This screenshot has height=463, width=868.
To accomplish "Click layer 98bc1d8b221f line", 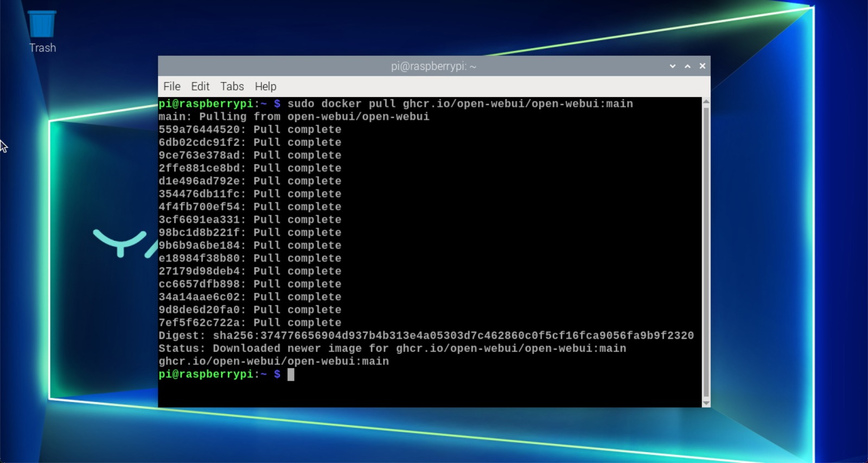I will coord(250,233).
